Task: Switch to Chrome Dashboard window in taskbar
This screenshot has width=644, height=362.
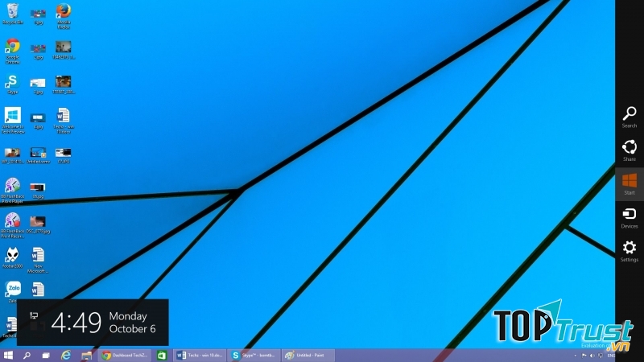Action: pos(125,355)
